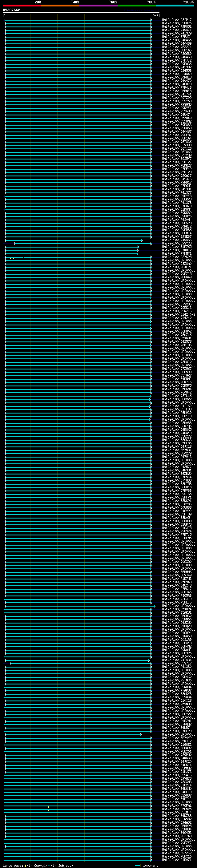Click the green ~80% identity legend bar

(137, 6)
